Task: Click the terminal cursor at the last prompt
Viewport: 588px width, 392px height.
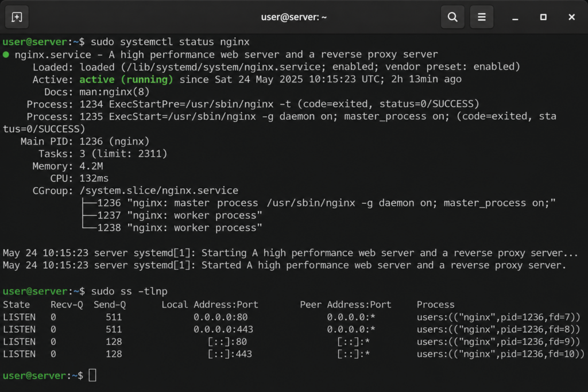Action: click(x=92, y=375)
